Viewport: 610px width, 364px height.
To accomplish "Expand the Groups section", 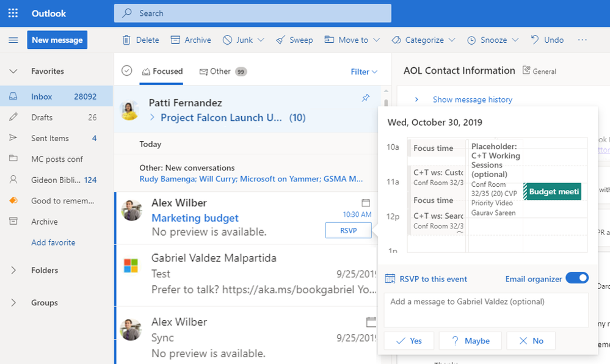I will pos(13,302).
